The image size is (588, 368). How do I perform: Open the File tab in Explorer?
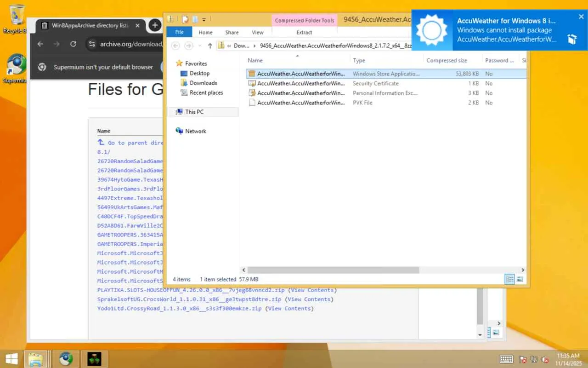click(x=179, y=32)
